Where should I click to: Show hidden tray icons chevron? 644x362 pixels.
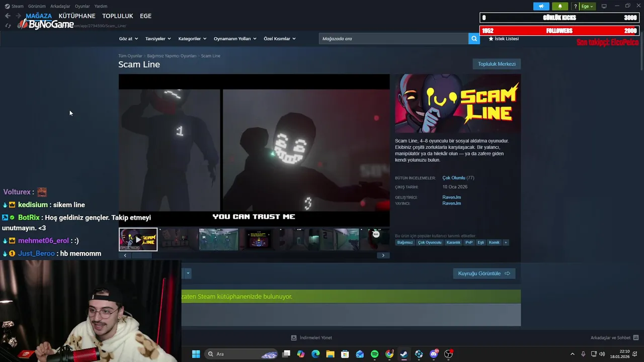click(x=572, y=354)
